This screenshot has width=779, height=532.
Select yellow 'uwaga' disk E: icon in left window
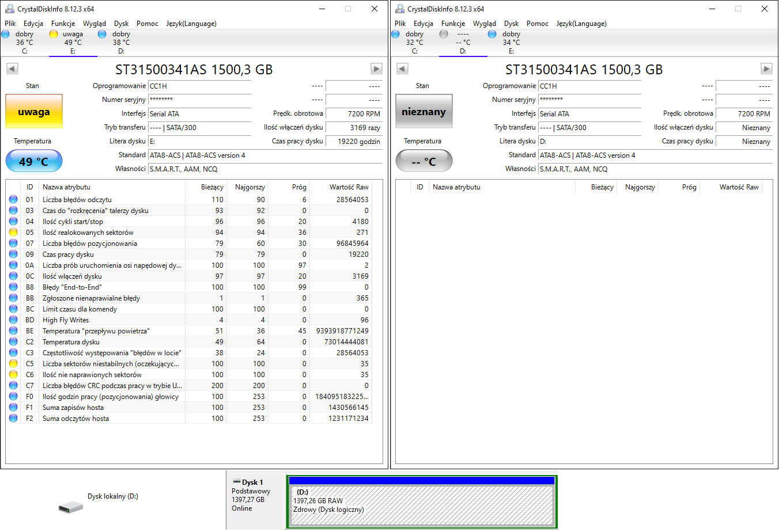tap(54, 34)
